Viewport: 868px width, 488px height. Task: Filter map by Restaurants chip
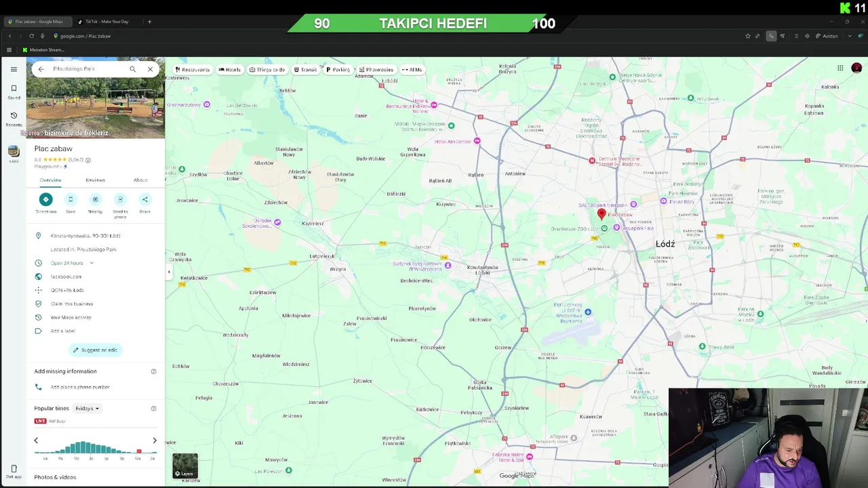(192, 70)
